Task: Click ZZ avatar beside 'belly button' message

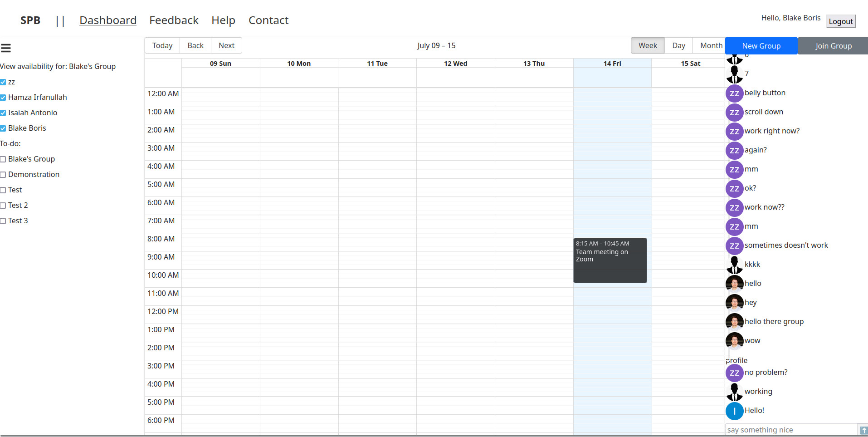Action: pos(734,93)
